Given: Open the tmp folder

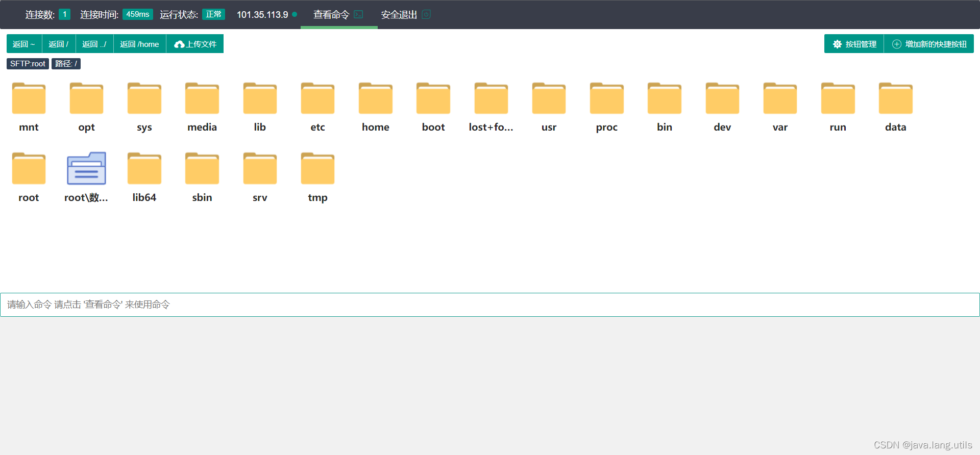Looking at the screenshot, I should (317, 168).
